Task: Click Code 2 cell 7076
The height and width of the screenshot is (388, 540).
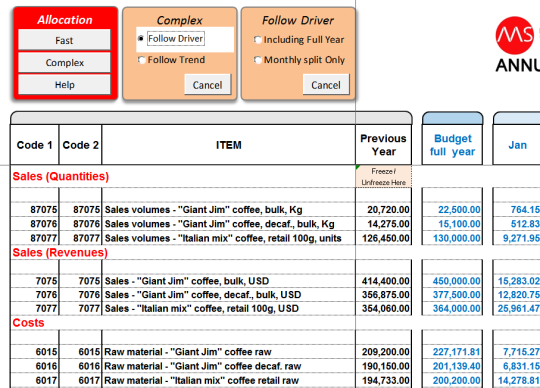Action: tap(80, 295)
